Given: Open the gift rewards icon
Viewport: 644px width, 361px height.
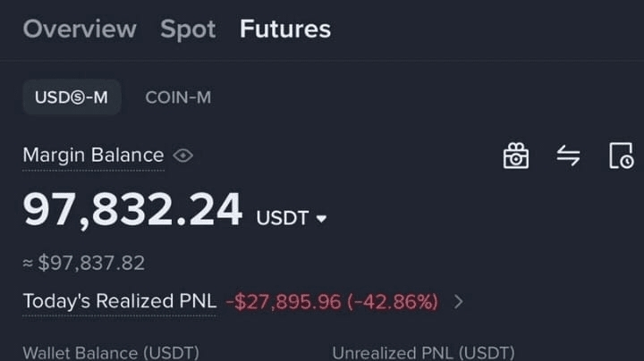Looking at the screenshot, I should pos(516,155).
